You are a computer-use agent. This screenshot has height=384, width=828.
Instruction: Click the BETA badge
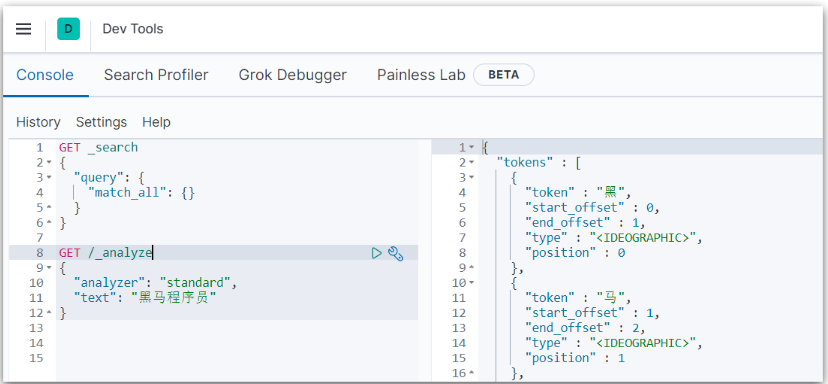pyautogui.click(x=504, y=75)
